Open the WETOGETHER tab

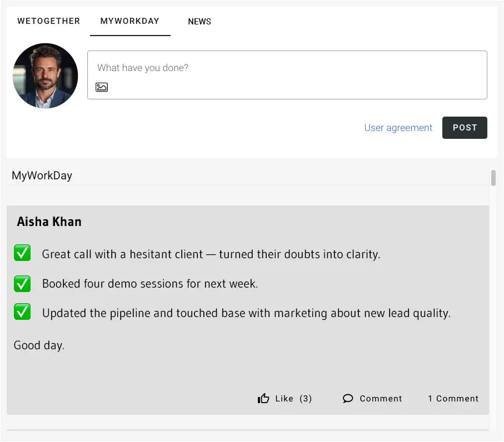coord(48,21)
